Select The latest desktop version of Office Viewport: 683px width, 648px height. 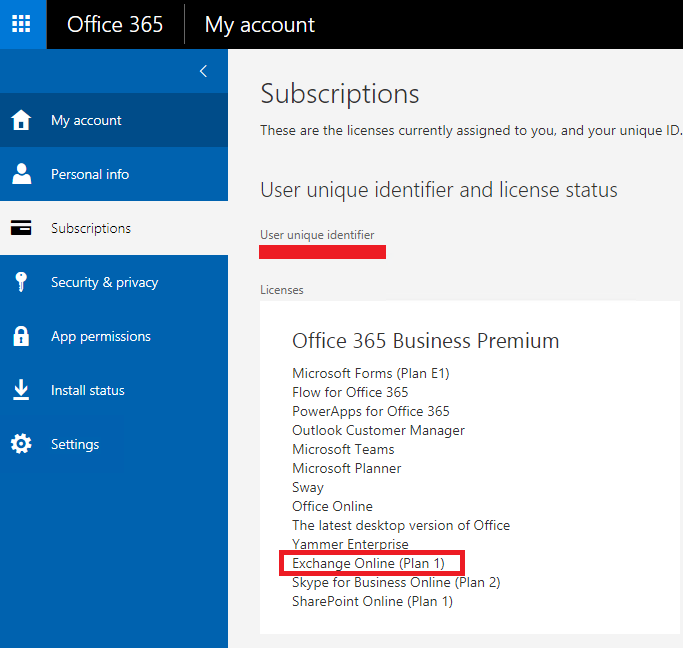click(401, 526)
